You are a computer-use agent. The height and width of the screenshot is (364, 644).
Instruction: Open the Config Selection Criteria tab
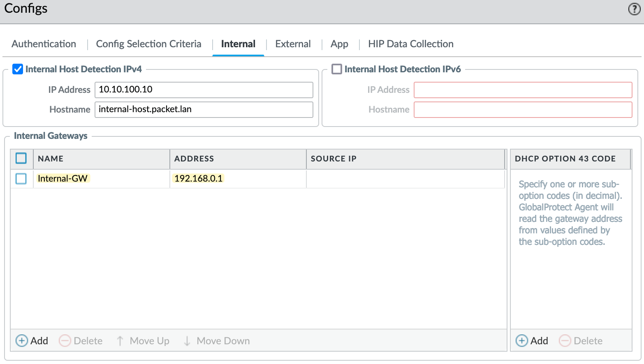coord(148,44)
